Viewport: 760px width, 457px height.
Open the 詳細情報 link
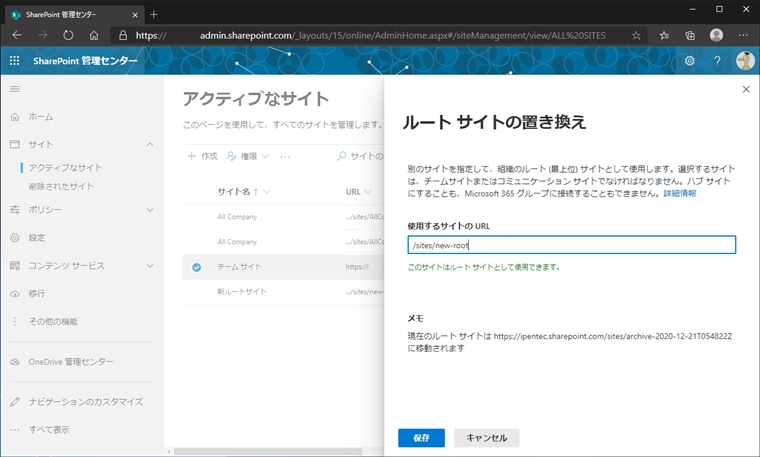point(680,193)
